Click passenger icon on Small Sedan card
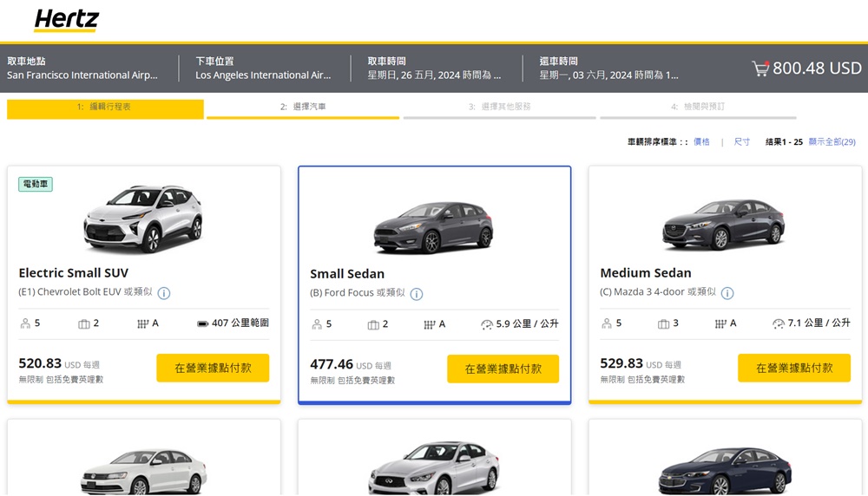868x496 pixels. tap(317, 324)
